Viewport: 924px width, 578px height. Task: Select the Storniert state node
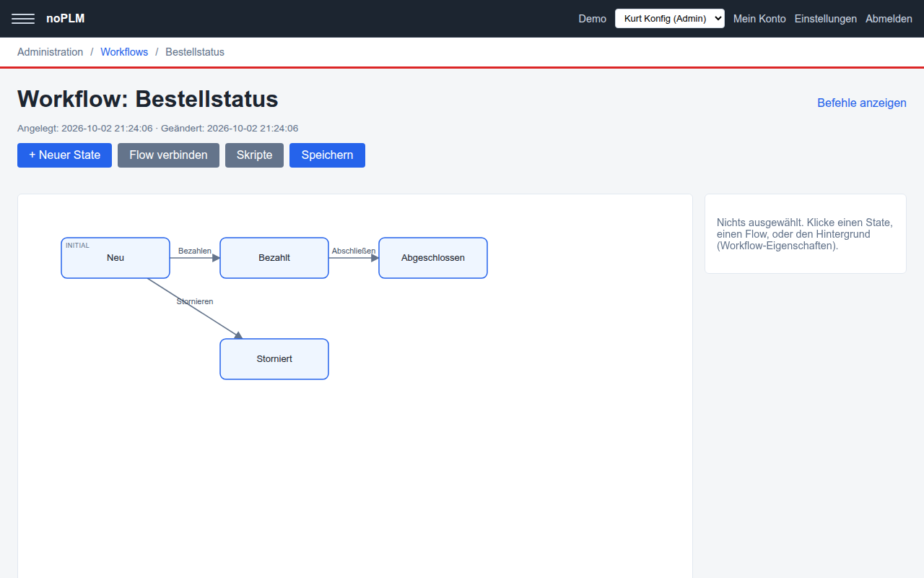(x=274, y=359)
